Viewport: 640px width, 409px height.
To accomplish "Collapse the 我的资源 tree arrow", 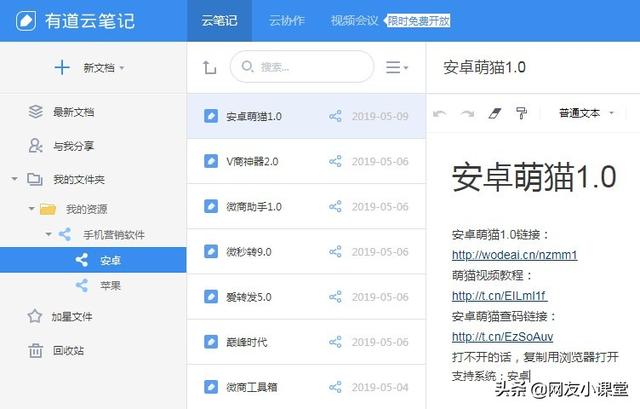I will (31, 209).
